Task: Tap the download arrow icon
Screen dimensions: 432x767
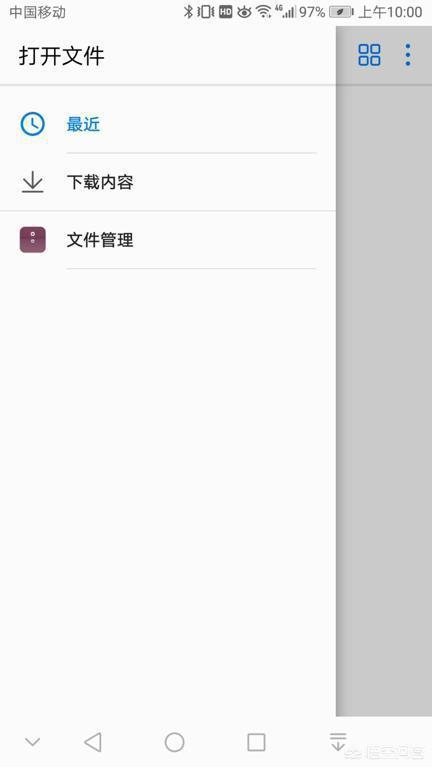Action: tap(33, 181)
